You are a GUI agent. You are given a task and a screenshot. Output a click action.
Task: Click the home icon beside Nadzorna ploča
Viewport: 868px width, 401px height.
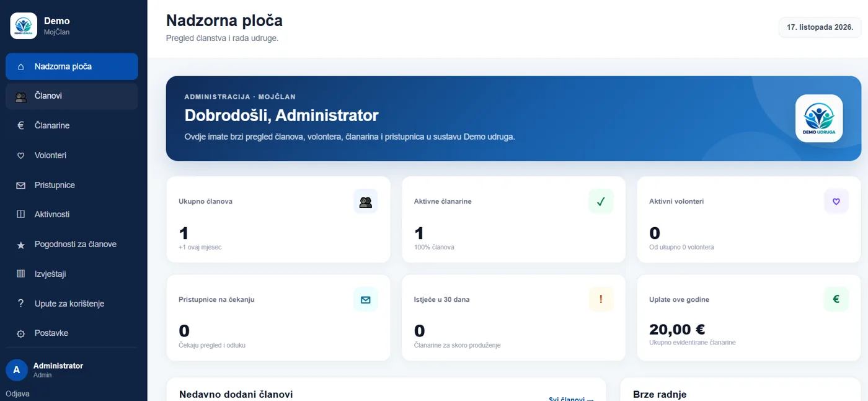click(21, 66)
